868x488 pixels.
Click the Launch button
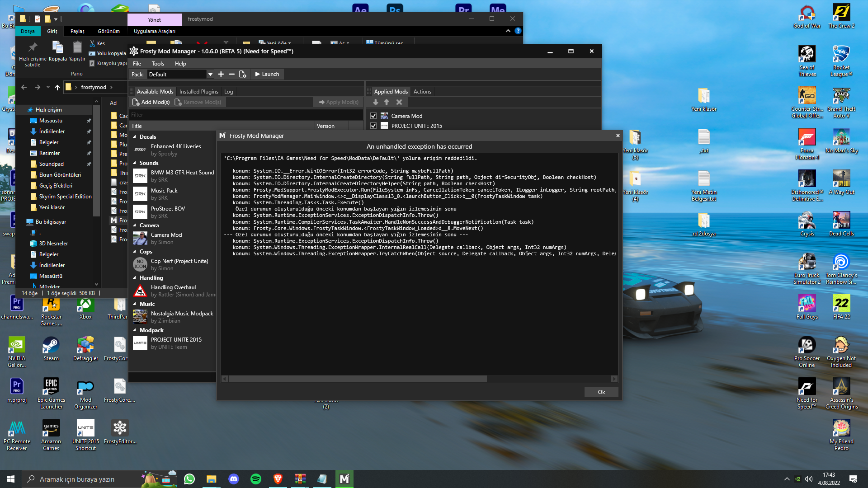pos(267,74)
